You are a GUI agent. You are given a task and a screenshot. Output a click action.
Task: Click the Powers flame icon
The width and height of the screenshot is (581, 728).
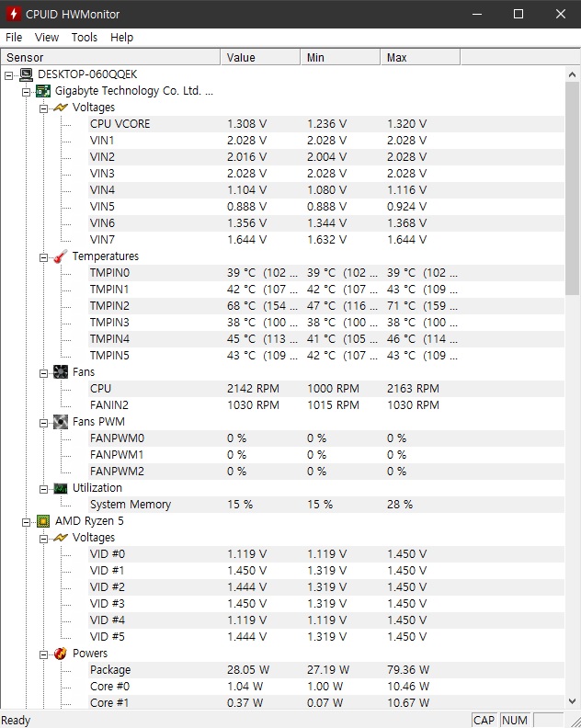tap(61, 654)
